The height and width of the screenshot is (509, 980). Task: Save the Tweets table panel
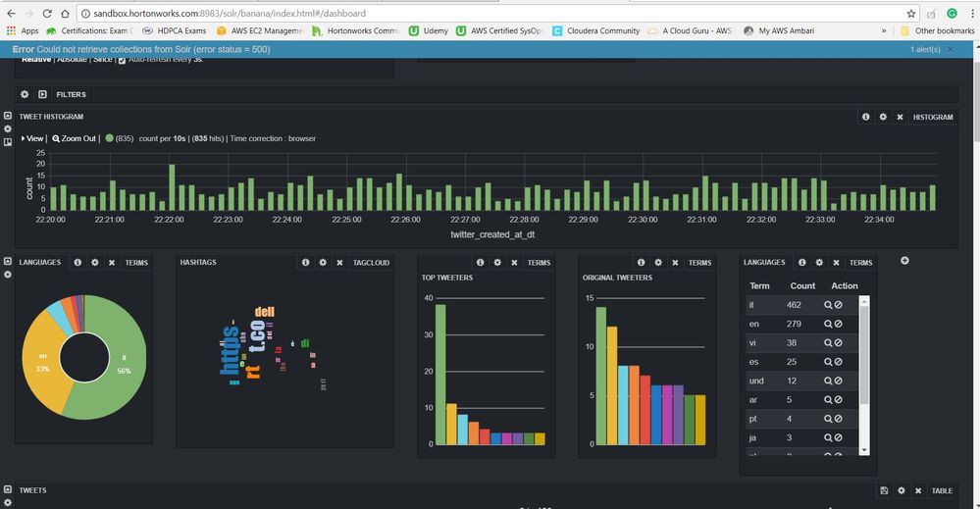(884, 491)
